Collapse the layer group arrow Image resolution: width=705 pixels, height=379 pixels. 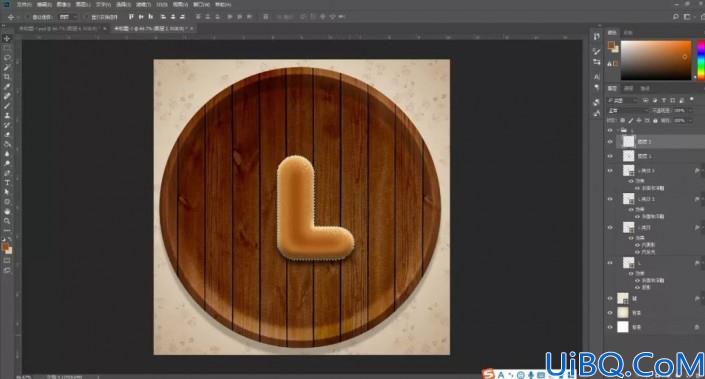click(x=618, y=130)
